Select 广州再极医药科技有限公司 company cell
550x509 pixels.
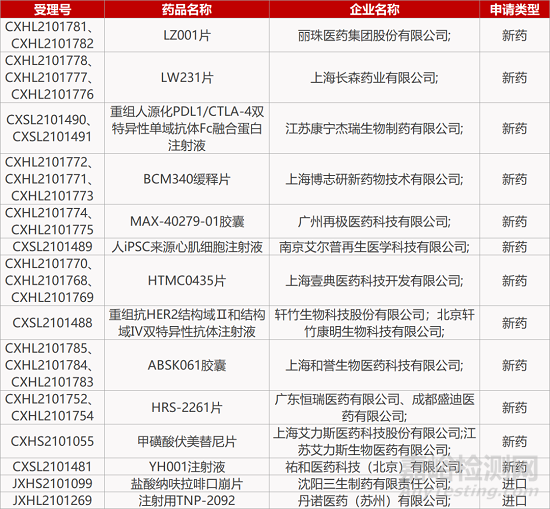tap(374, 221)
